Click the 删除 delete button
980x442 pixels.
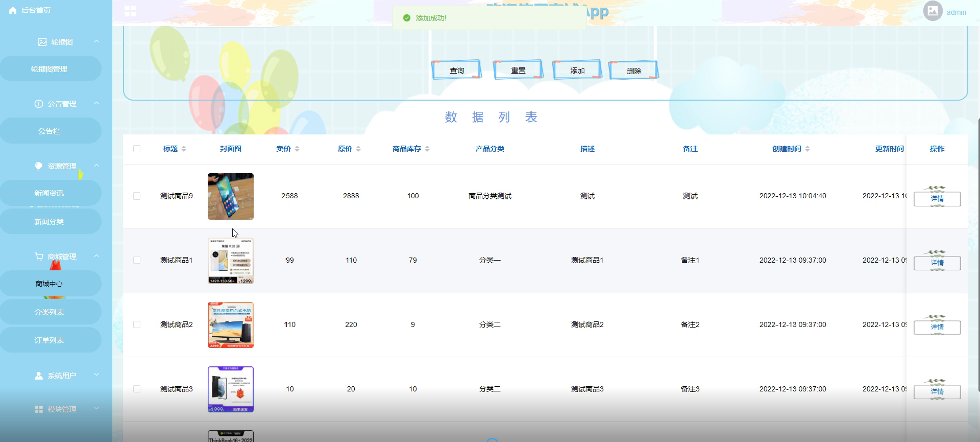(633, 71)
